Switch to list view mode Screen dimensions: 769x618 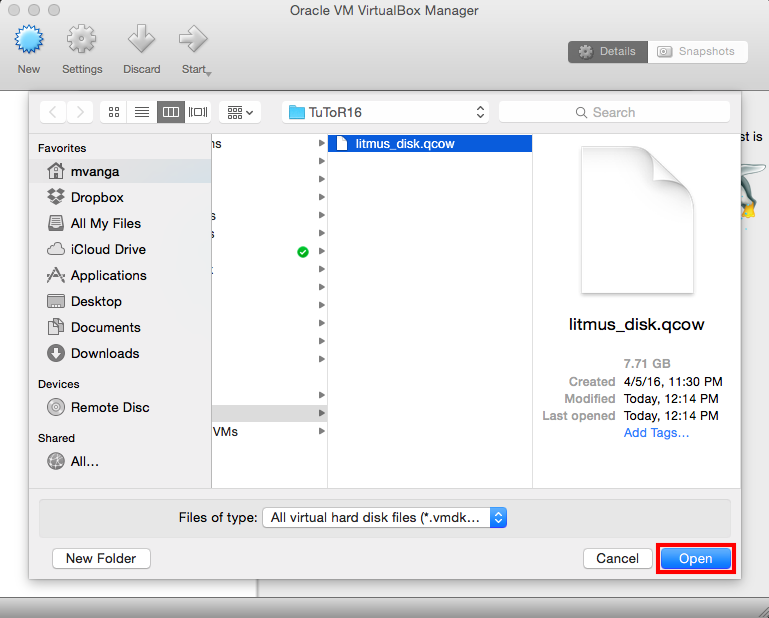[x=142, y=112]
